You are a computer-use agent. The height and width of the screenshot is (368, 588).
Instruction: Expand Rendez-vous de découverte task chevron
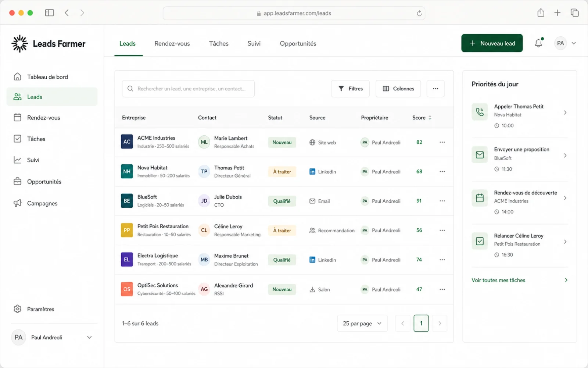(565, 198)
